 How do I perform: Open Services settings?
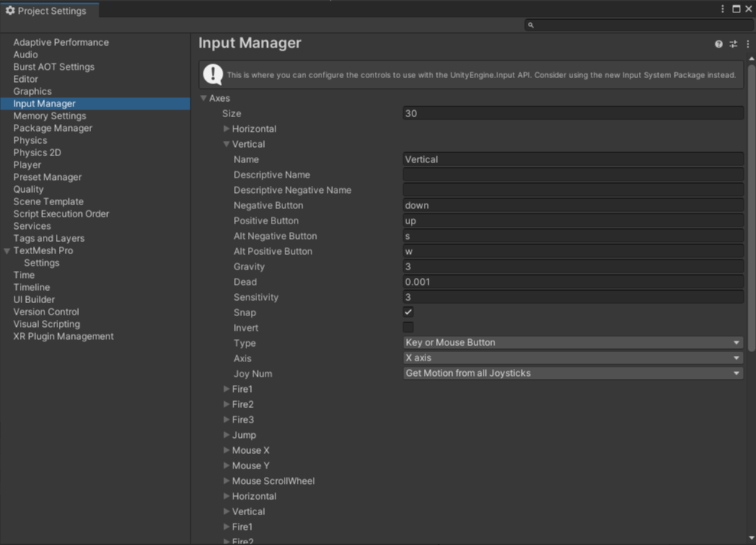tap(32, 227)
